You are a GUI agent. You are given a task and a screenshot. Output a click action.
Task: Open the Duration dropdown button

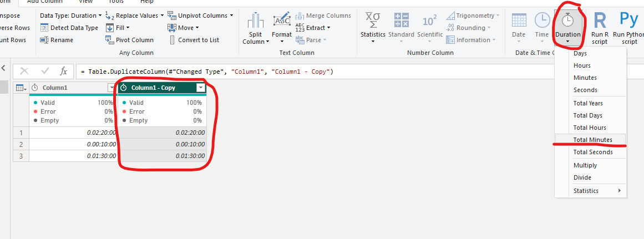(x=568, y=27)
